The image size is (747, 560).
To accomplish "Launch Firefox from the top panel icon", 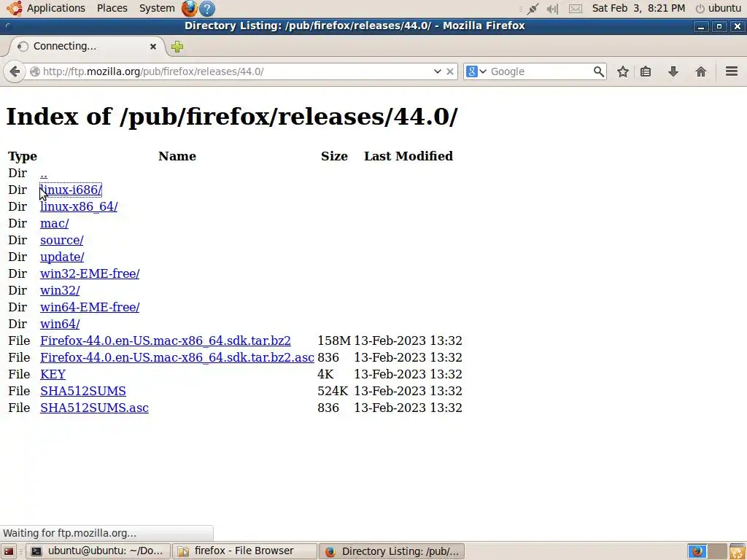I will tap(190, 8).
